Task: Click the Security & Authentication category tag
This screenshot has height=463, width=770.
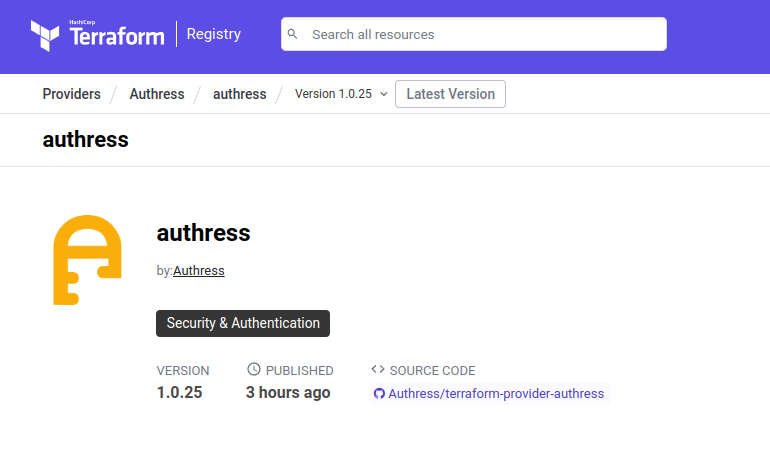Action: tap(243, 323)
